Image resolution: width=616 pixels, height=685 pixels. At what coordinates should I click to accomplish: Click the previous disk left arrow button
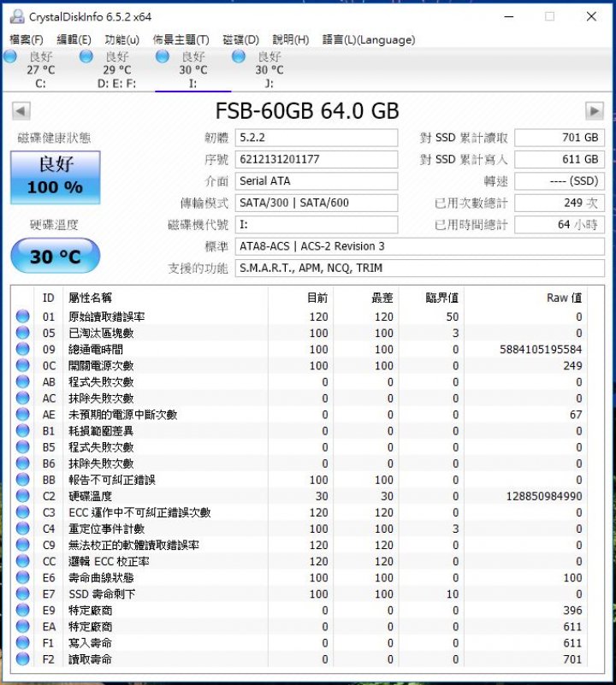(x=21, y=111)
